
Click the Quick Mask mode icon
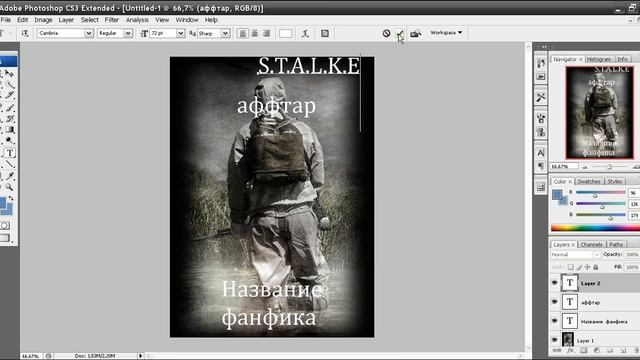(5, 225)
